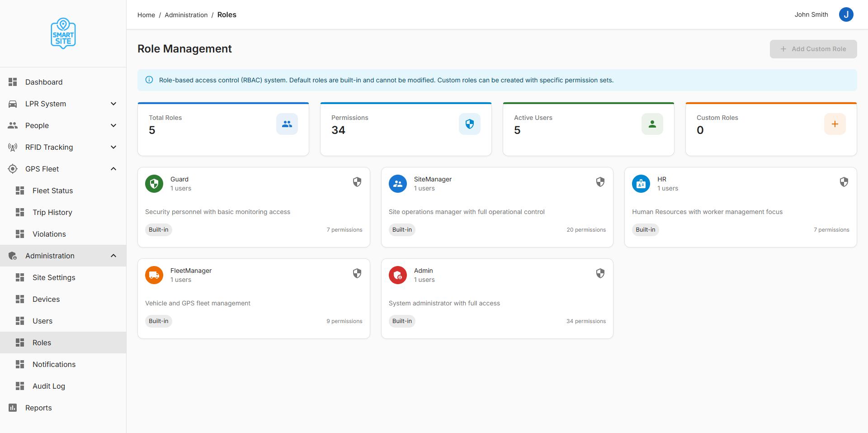Viewport: 868px width, 433px height.
Task: Select the Admin Built-in tag
Action: point(402,321)
